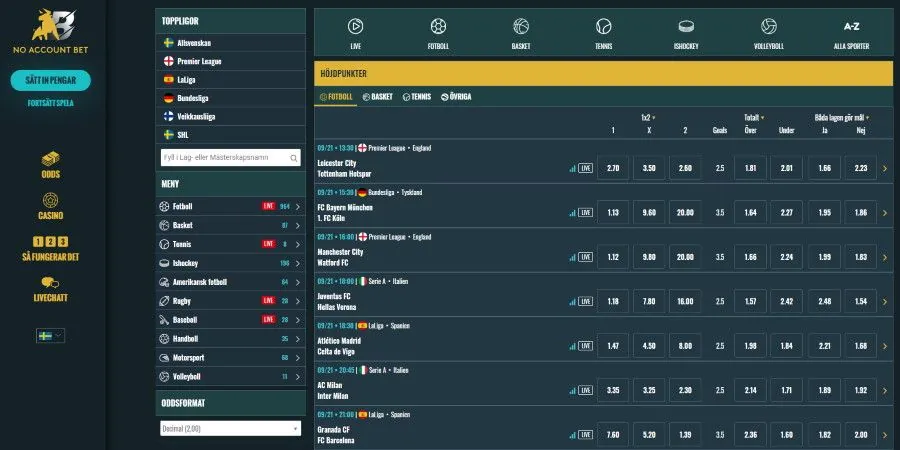Open the Oddsformat Decimal dropdown
900x450 pixels.
[x=230, y=428]
